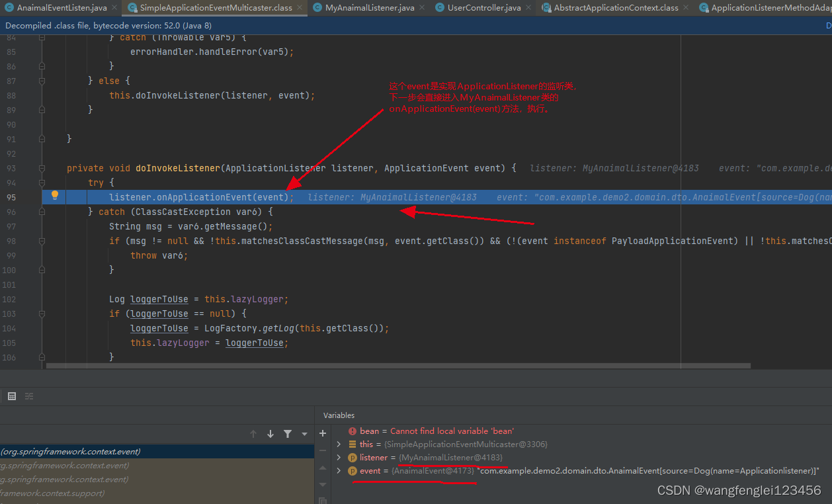832x504 pixels.
Task: Collapse the try block fold at line 94
Action: 42,183
